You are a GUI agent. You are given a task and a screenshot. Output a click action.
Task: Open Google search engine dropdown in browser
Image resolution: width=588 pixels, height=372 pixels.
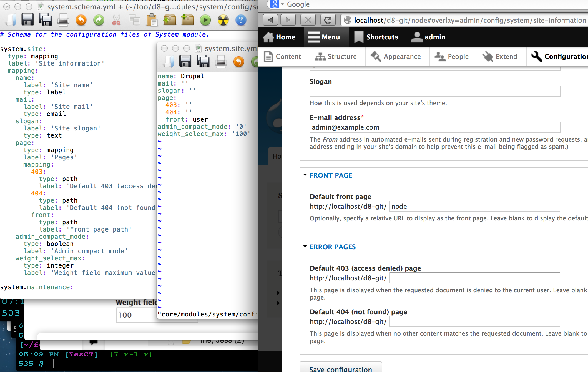coord(283,4)
